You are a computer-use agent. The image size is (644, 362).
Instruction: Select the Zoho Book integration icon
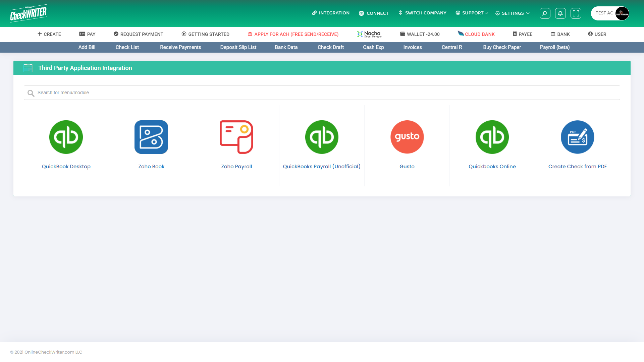click(151, 137)
